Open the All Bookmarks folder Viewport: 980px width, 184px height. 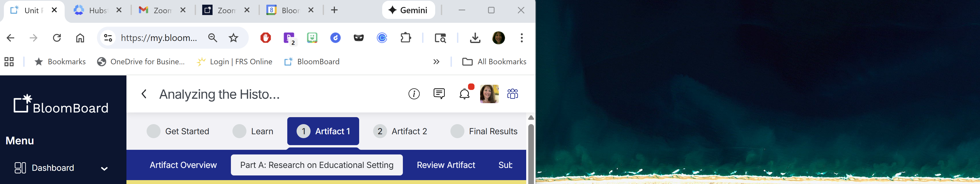(494, 62)
